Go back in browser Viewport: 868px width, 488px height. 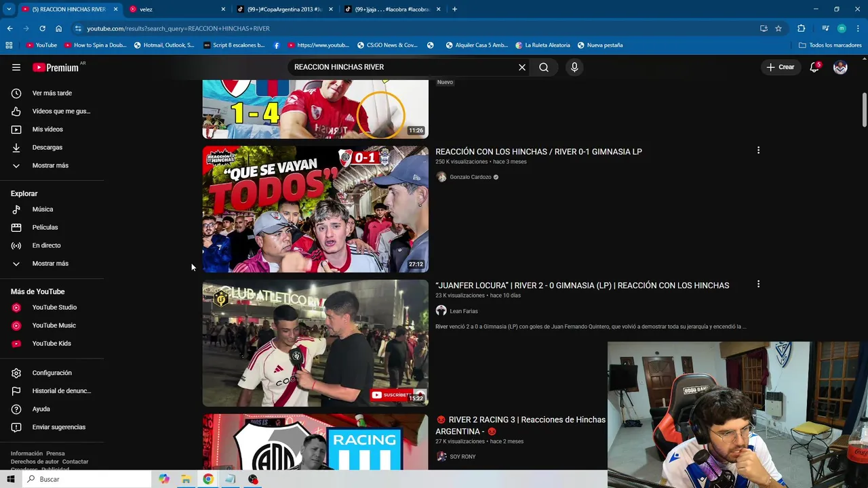tap(9, 28)
